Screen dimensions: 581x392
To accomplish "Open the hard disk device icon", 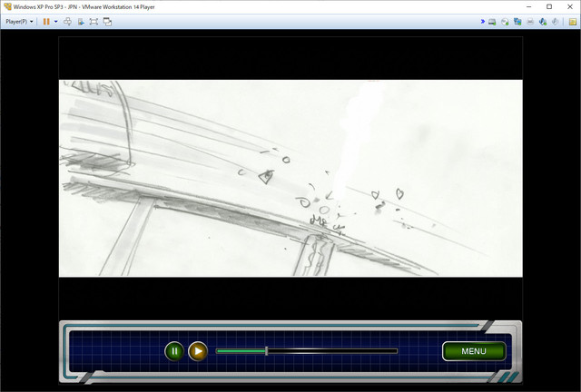I will click(492, 22).
